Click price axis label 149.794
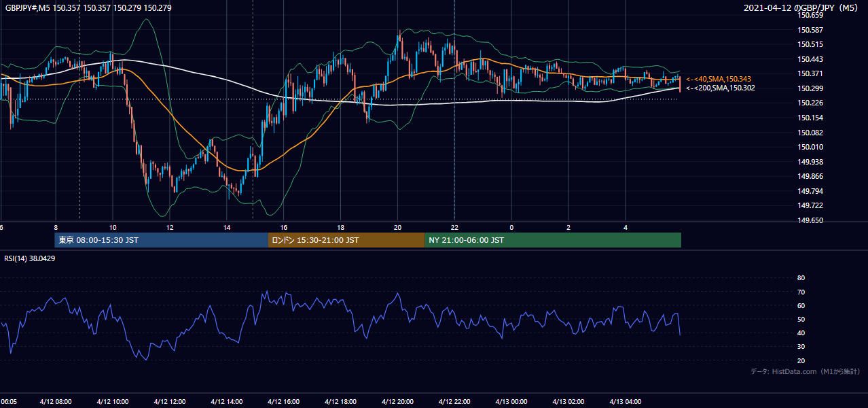 pyautogui.click(x=810, y=191)
